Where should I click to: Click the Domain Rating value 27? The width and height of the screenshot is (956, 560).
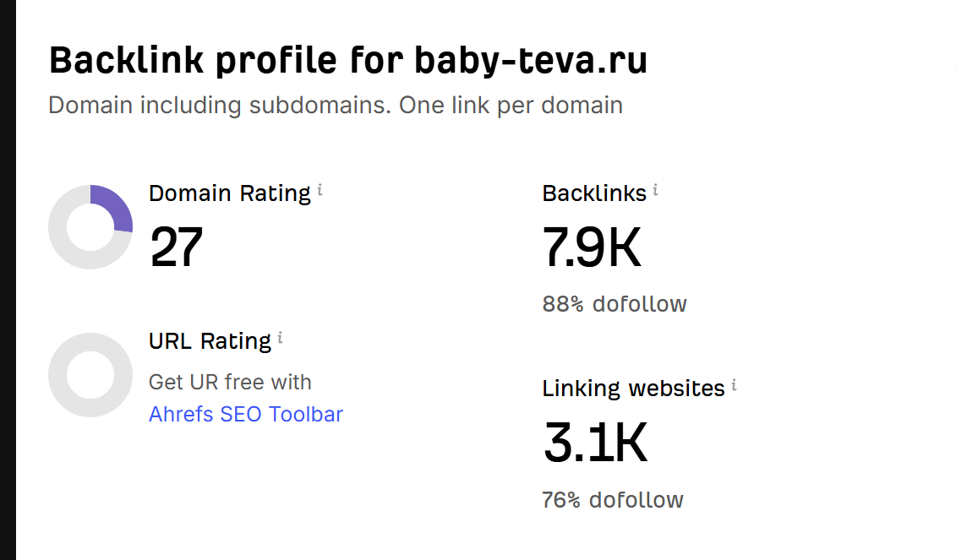pyautogui.click(x=176, y=247)
